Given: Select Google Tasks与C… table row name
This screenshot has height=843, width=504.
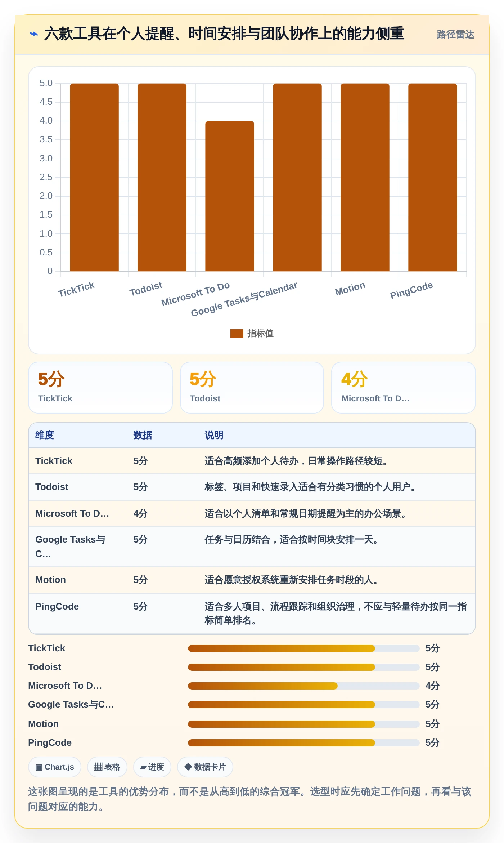Looking at the screenshot, I should tap(71, 547).
